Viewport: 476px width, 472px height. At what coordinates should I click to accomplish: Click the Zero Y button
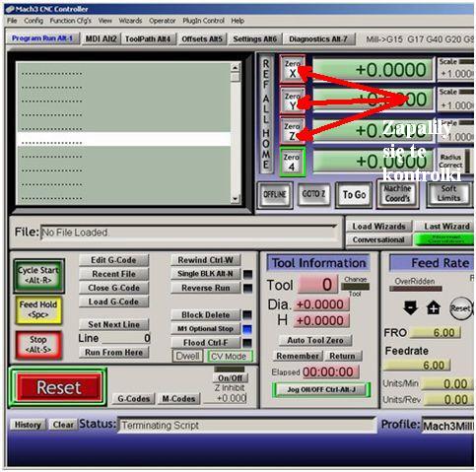pos(292,101)
